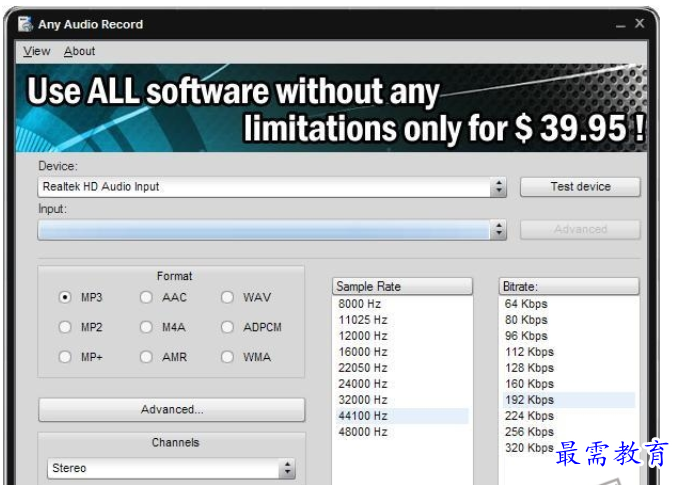Select 32000 Hz sample rate
Viewport: 677px width, 485px height.
coord(402,400)
